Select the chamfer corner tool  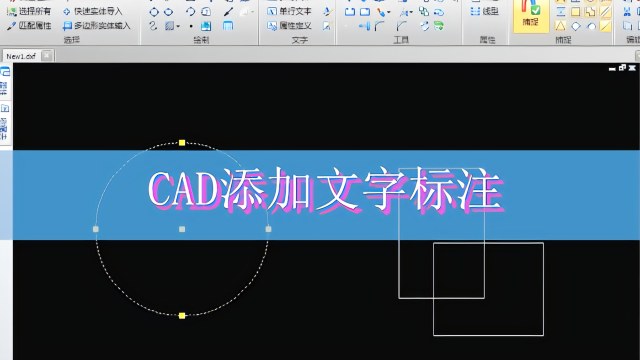402,27
